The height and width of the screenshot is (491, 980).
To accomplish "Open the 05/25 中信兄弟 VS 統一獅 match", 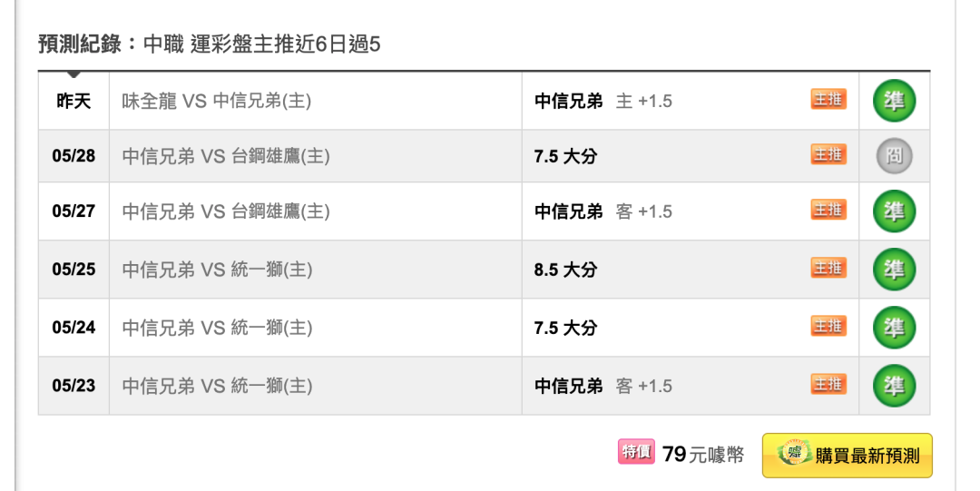I will (217, 270).
